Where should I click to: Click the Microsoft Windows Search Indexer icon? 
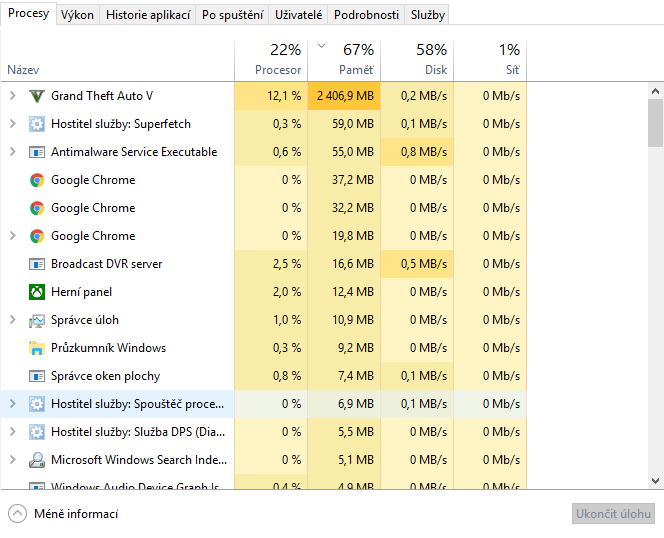point(37,460)
